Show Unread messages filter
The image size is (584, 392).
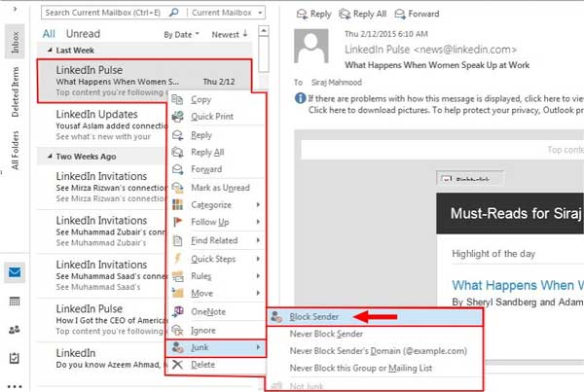(83, 34)
